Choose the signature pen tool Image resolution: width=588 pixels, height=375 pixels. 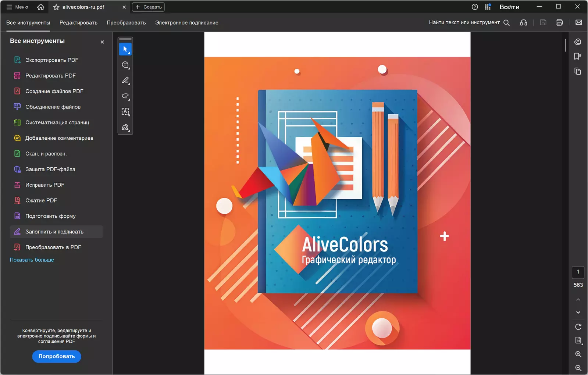pyautogui.click(x=125, y=127)
